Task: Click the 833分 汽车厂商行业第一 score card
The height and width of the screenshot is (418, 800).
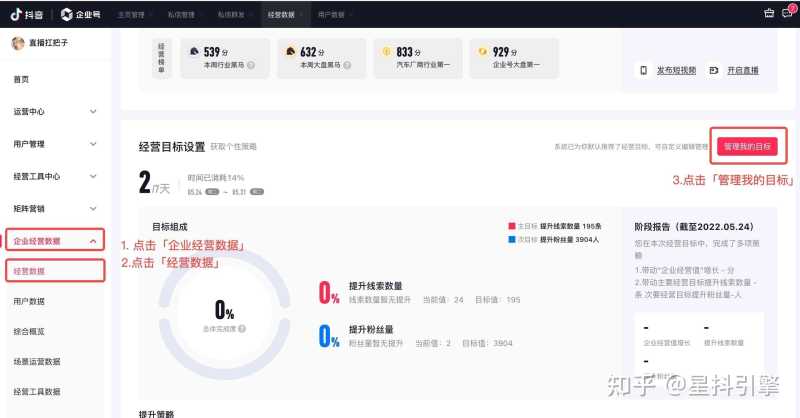Action: (418, 58)
